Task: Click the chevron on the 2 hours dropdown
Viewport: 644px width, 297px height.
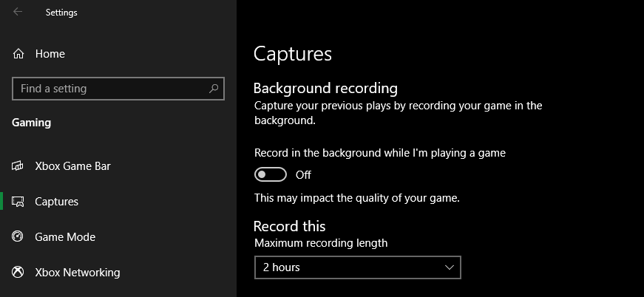Action: click(x=450, y=267)
